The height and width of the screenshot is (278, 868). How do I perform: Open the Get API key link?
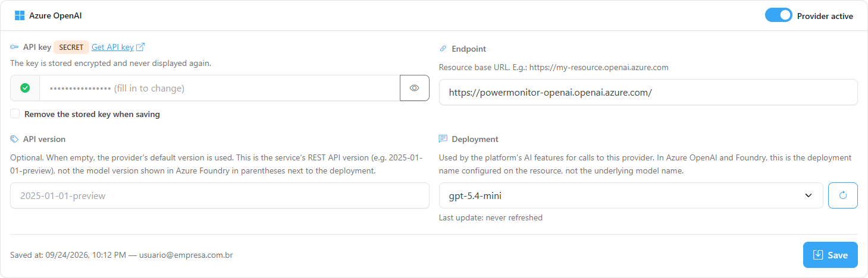(x=112, y=47)
